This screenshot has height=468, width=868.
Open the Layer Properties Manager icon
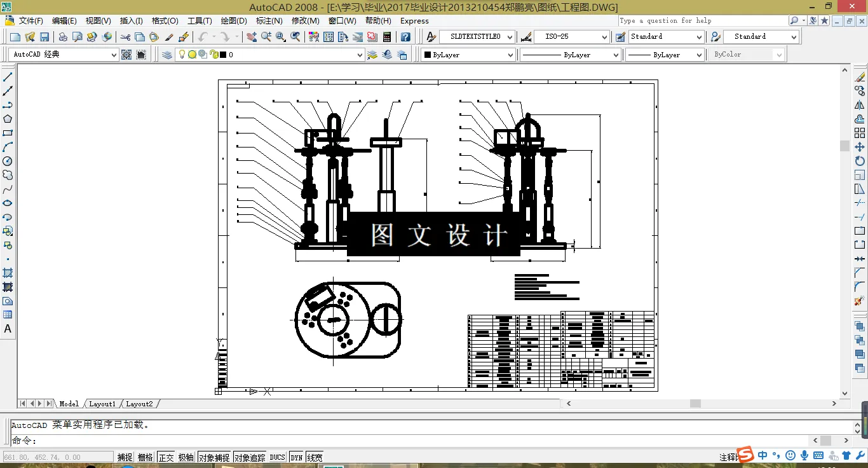[167, 55]
